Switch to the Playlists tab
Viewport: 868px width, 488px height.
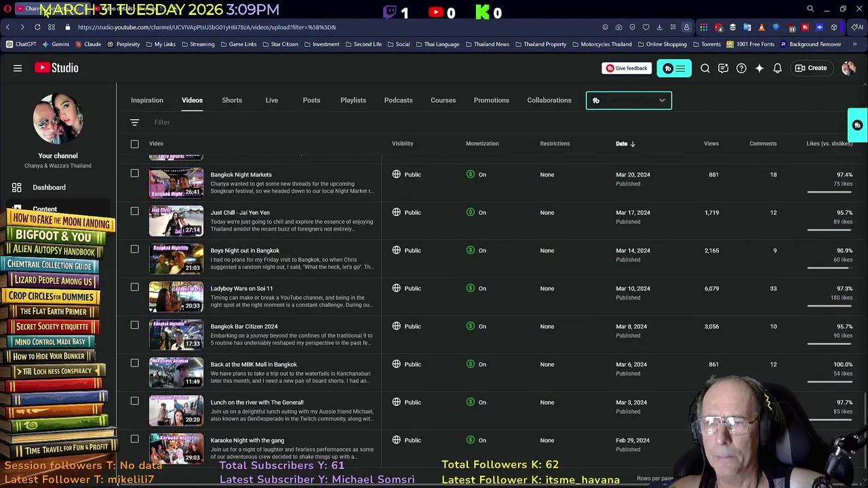353,100
